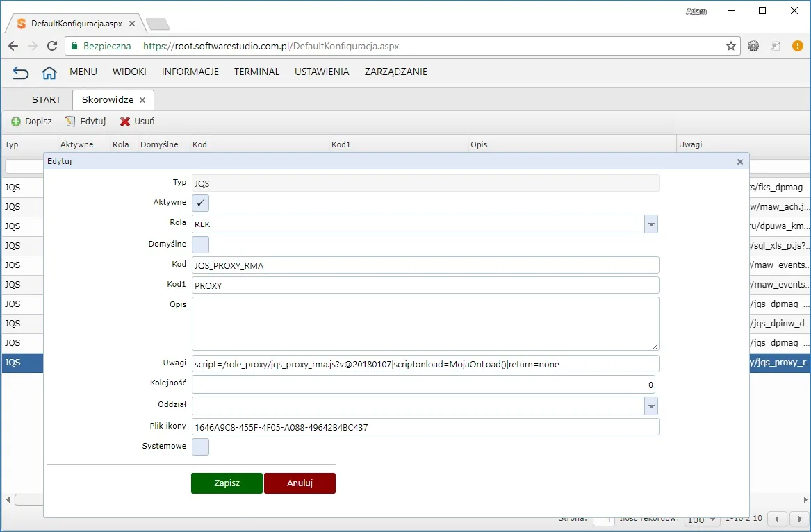Click the blue back arrow in app menu
Image resolution: width=811 pixels, height=532 pixels.
coord(21,72)
